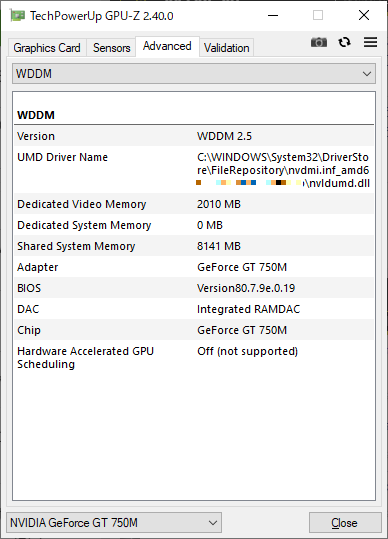Select the WDDM 2.5 value
Viewport: 388px width, 539px height.
click(x=224, y=136)
